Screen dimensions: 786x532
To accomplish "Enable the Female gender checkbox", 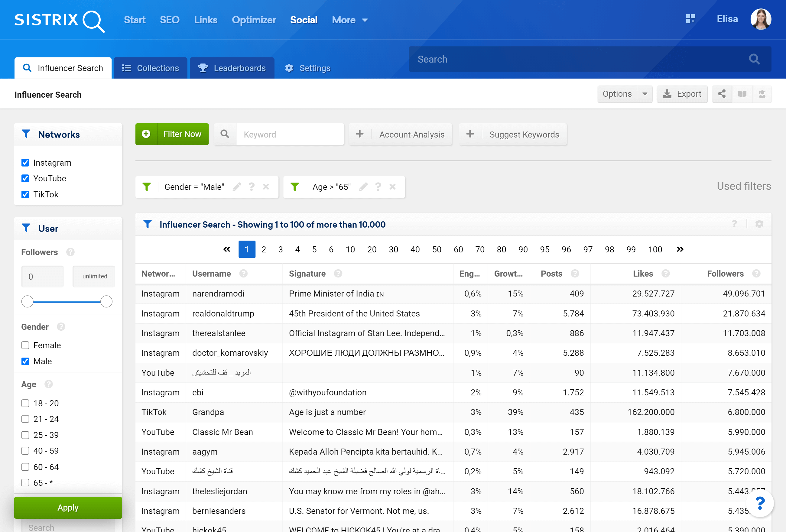I will point(25,345).
